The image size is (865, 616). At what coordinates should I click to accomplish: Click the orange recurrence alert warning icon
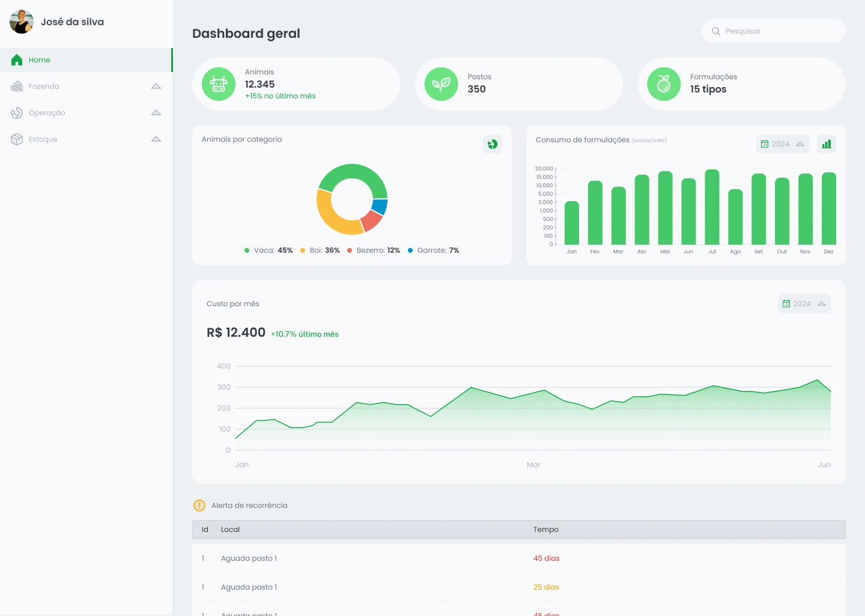[x=199, y=506]
